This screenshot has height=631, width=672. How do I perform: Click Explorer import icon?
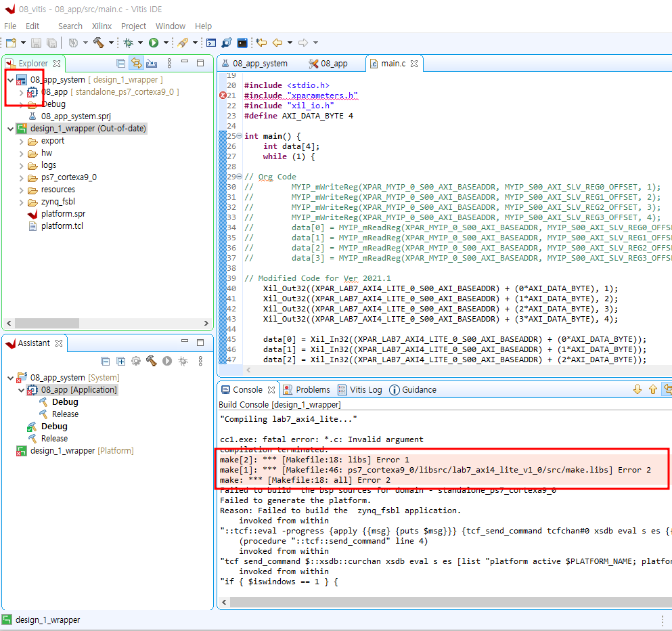tap(152, 64)
